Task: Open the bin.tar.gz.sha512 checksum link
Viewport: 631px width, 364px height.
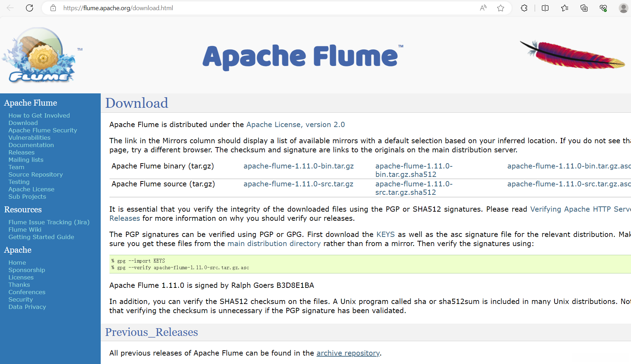Action: click(414, 170)
